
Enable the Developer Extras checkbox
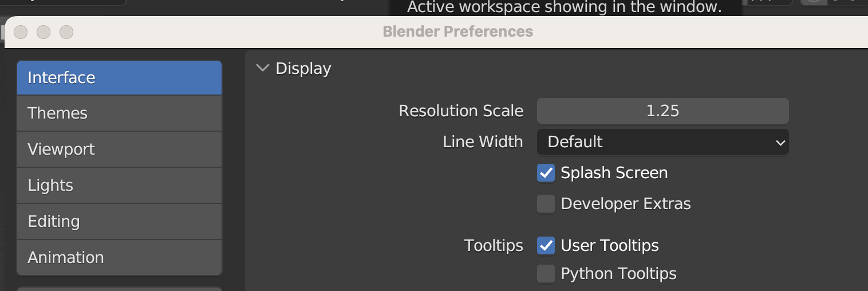546,204
